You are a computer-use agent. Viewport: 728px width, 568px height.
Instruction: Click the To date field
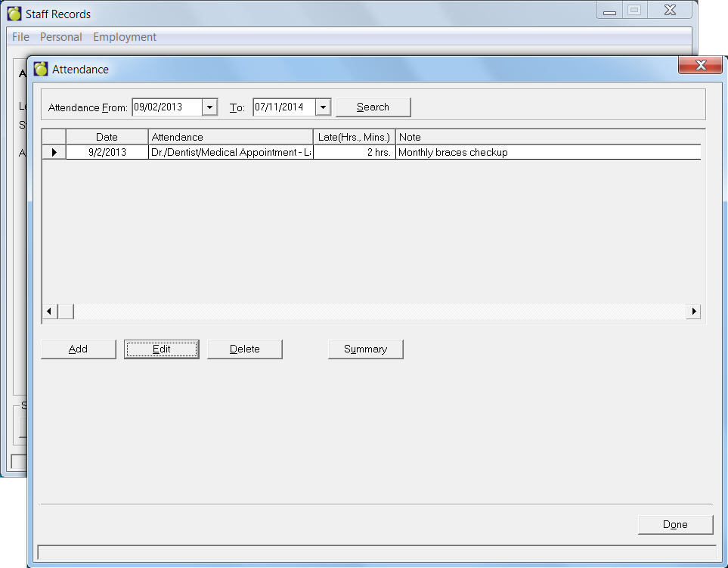pos(283,107)
